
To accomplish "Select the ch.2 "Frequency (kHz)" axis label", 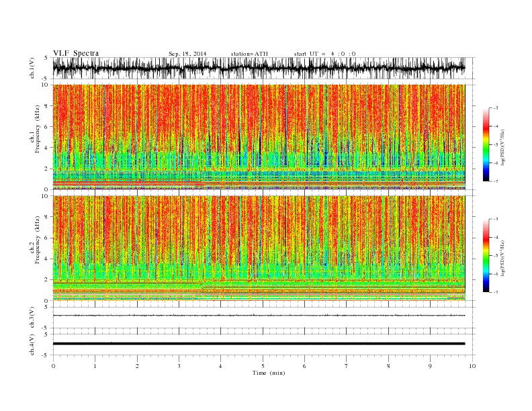I will click(x=38, y=240).
